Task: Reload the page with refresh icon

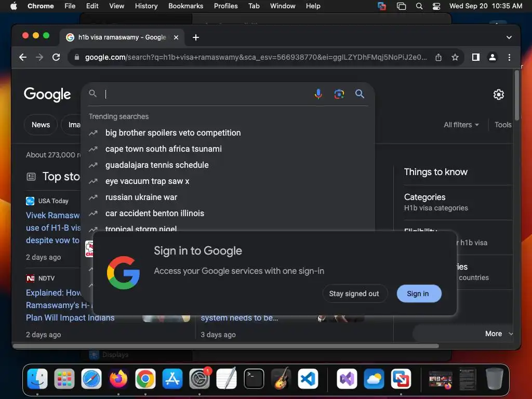Action: point(56,57)
